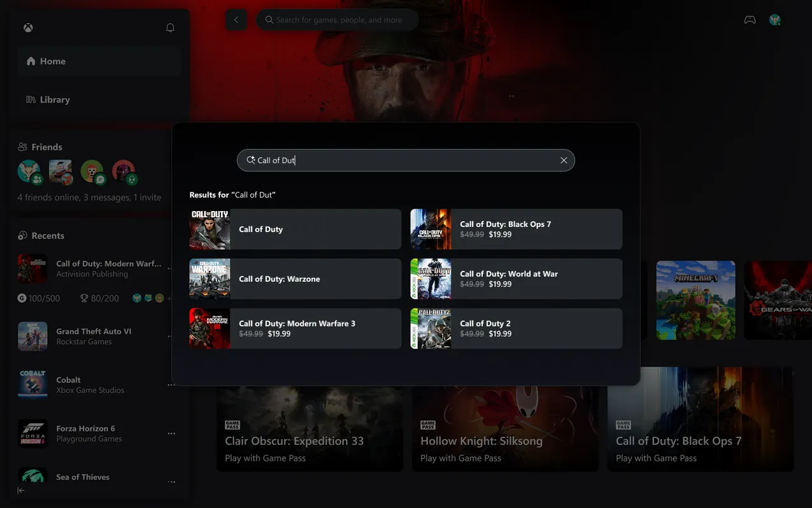Select the first friend avatar
The height and width of the screenshot is (508, 812).
tap(29, 171)
